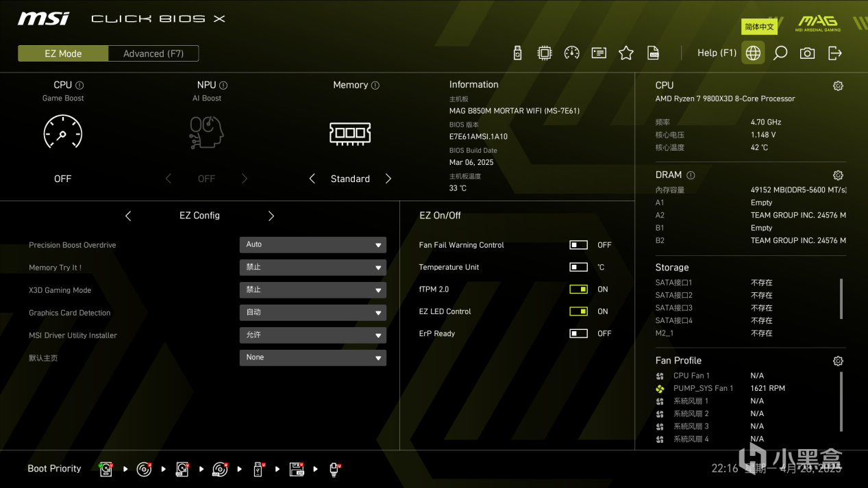
Task: Click the NPU AI Boost head icon
Action: [206, 132]
